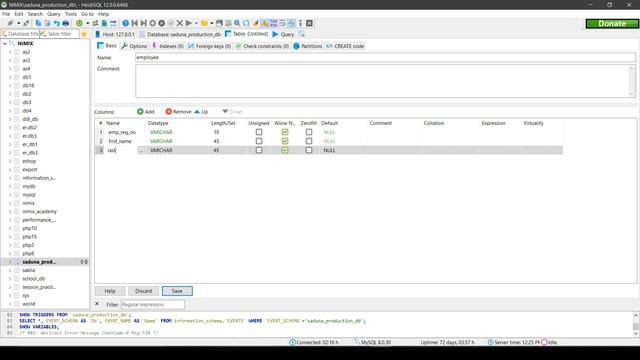Expand the sakila database node

pos(10,270)
